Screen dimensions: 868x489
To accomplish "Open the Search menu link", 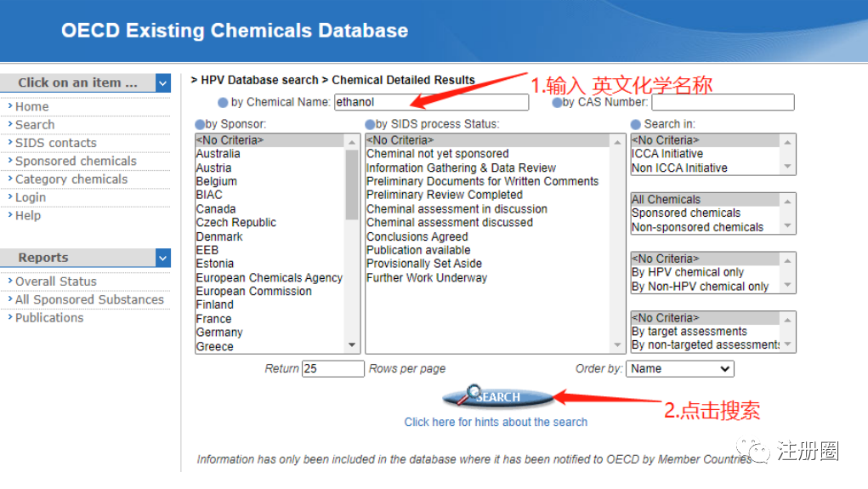I will (35, 125).
